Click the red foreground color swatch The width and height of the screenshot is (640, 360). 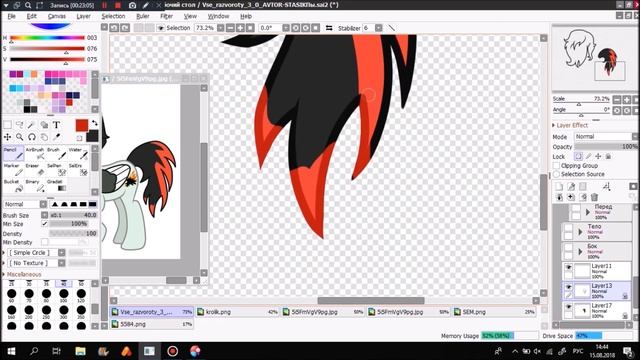[82, 125]
